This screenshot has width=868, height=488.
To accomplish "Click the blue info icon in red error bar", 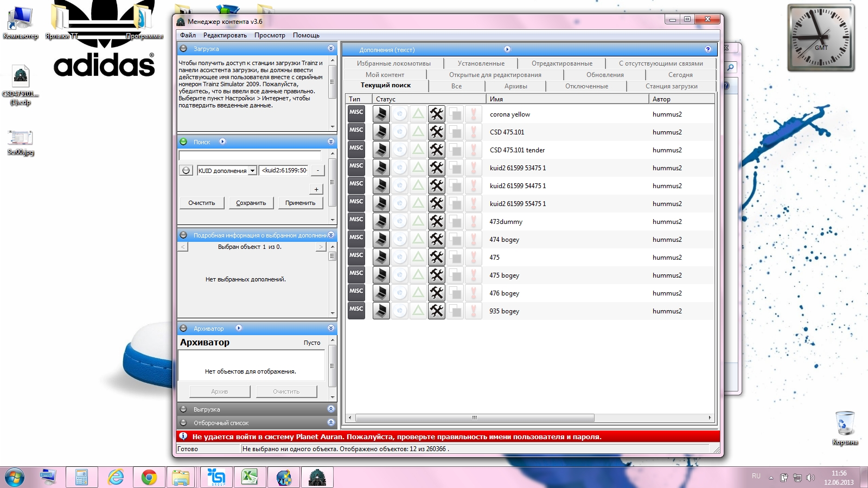I will pyautogui.click(x=183, y=436).
